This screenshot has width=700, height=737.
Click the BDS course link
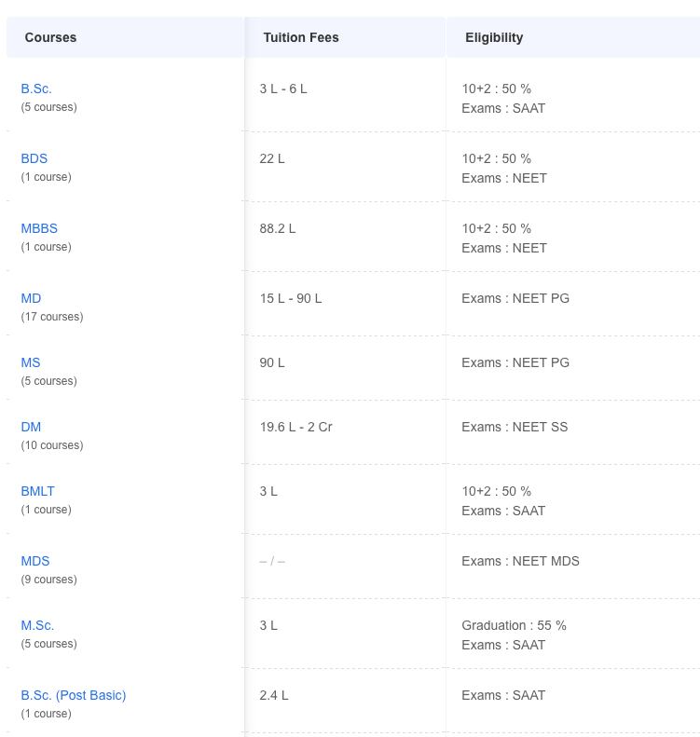[x=34, y=158]
